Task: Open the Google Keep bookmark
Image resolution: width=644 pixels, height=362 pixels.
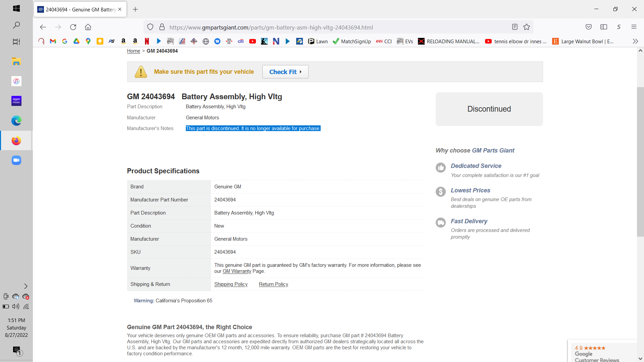Action: click(x=100, y=41)
